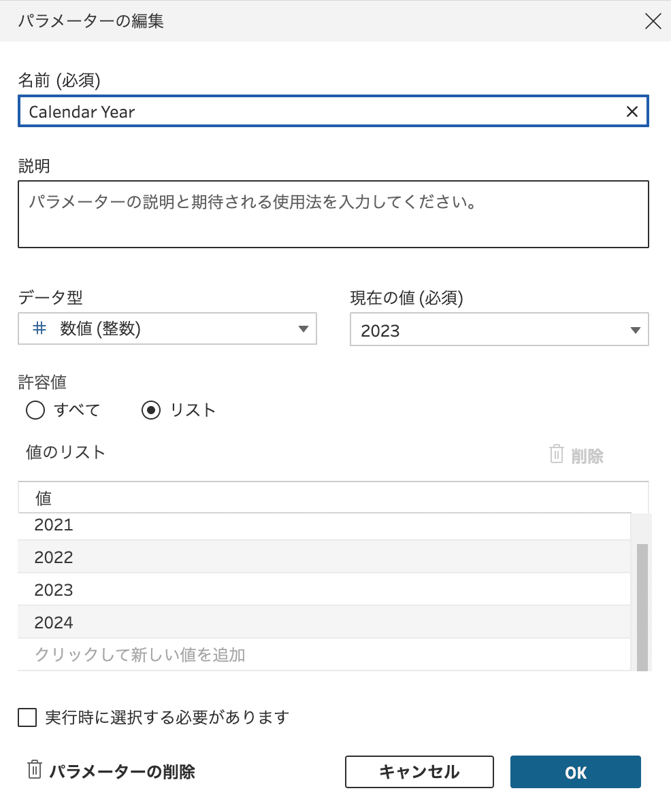This screenshot has height=812, width=671.
Task: Close the パラメーターの編集 dialog
Action: pos(653,21)
